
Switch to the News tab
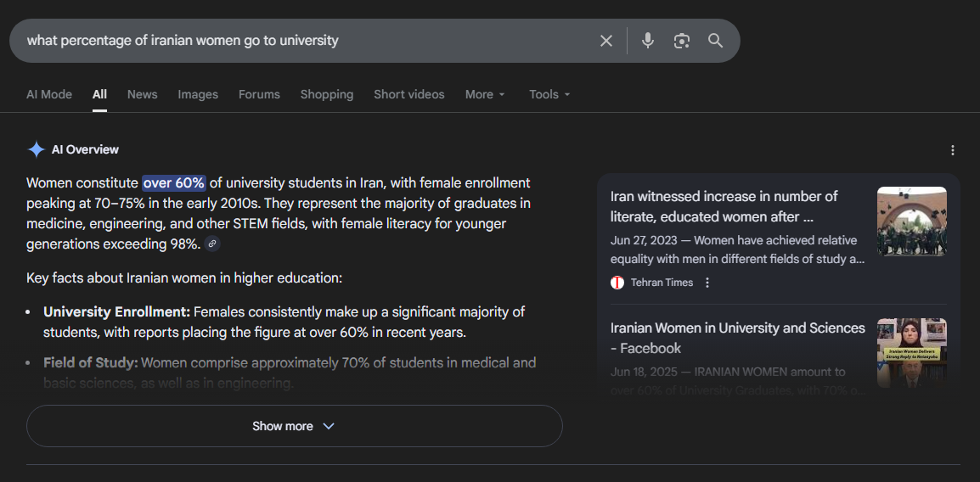(x=143, y=94)
